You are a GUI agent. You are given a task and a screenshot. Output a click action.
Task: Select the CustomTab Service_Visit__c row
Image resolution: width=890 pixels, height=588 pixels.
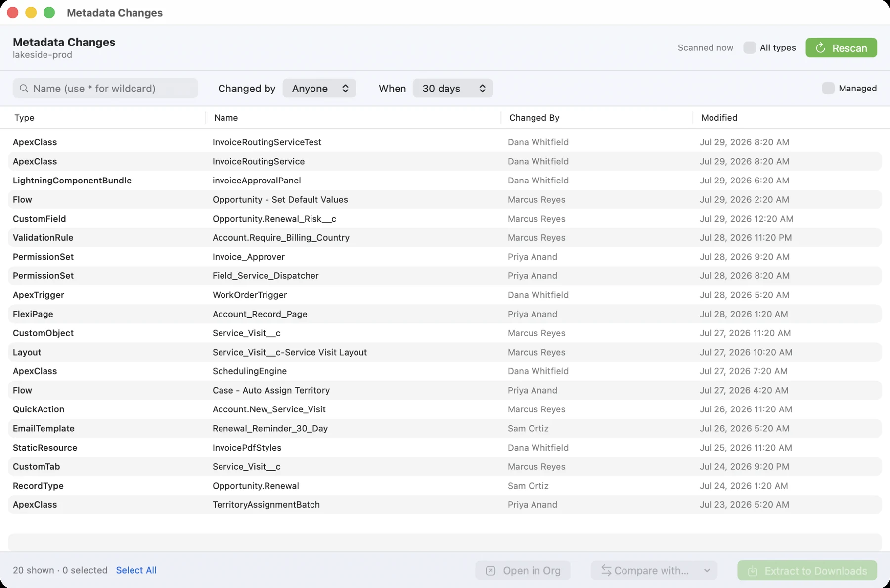(445, 467)
